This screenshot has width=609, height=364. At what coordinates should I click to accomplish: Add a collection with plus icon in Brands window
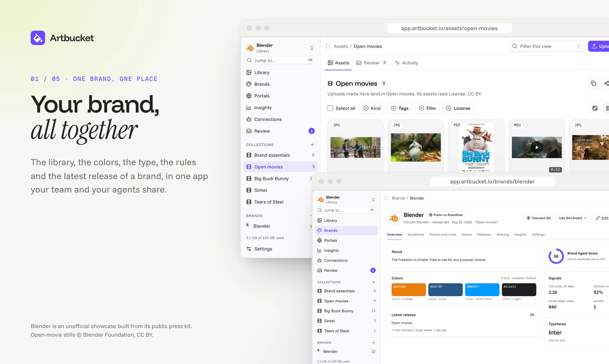pos(374,282)
